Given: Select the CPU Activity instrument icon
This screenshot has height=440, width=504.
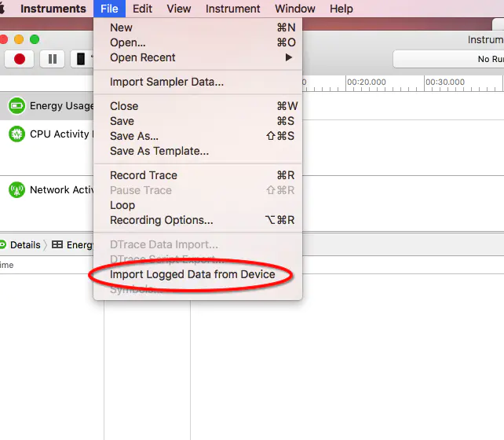Looking at the screenshot, I should (16, 134).
